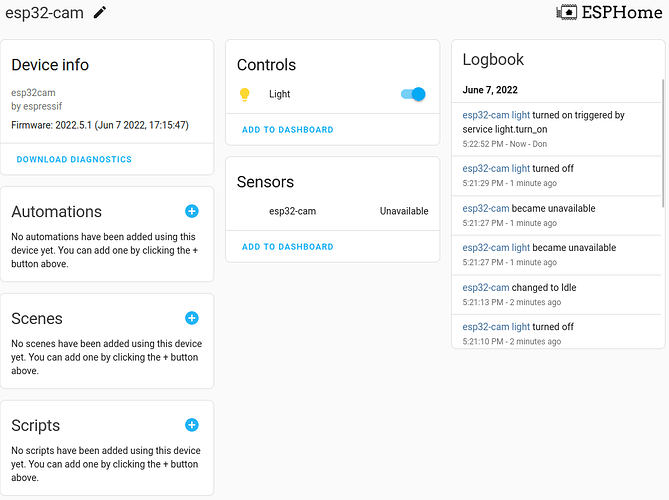Add a new scene with plus icon
This screenshot has width=669, height=500.
tap(192, 318)
